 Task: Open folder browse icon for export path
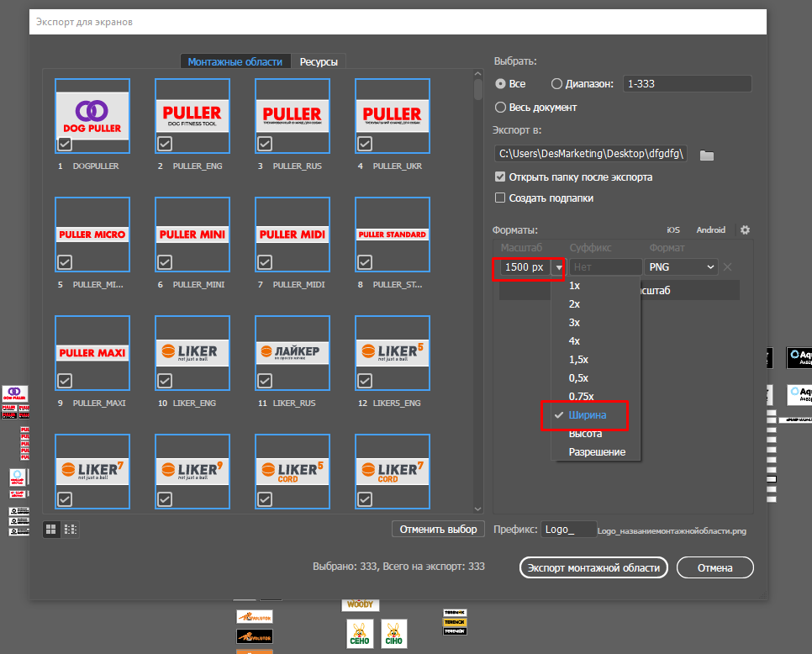click(x=706, y=155)
